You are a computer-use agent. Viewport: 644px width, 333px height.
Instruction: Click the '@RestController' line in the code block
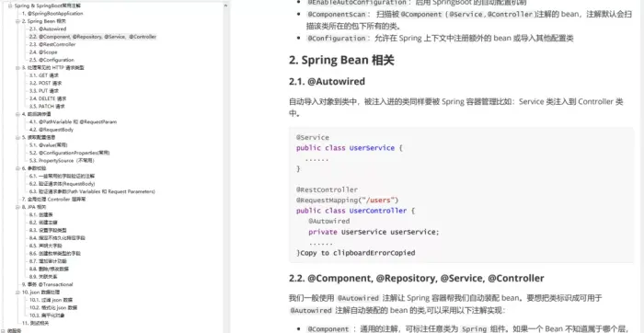click(327, 189)
